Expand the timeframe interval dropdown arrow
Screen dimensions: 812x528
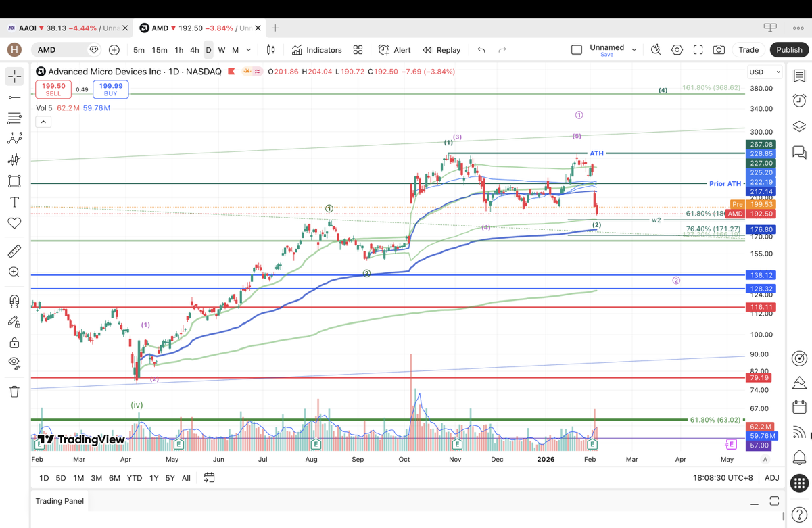(249, 50)
